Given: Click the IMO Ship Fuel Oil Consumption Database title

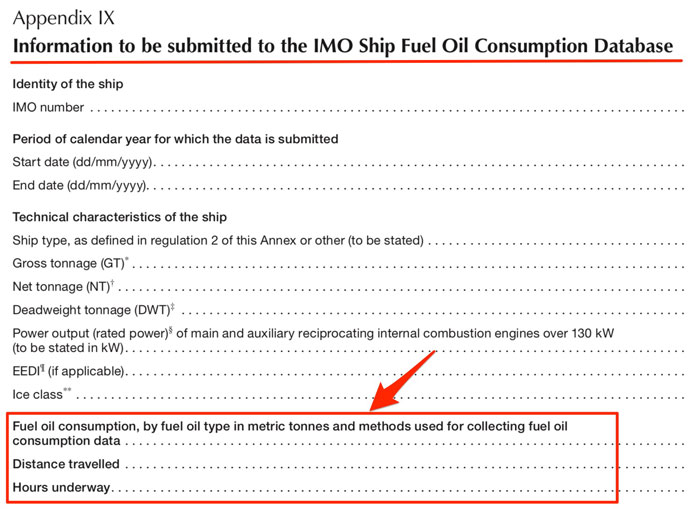Looking at the screenshot, I should pos(342,46).
